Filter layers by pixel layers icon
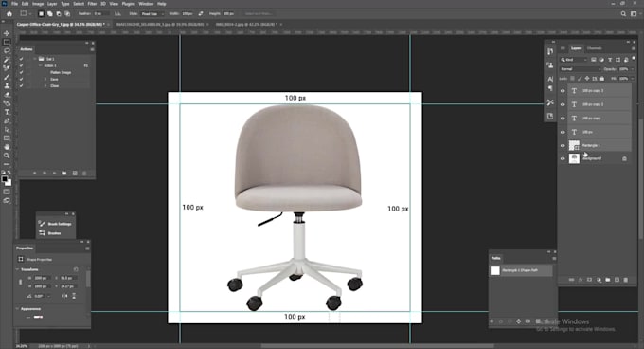644x349 pixels. pos(594,60)
